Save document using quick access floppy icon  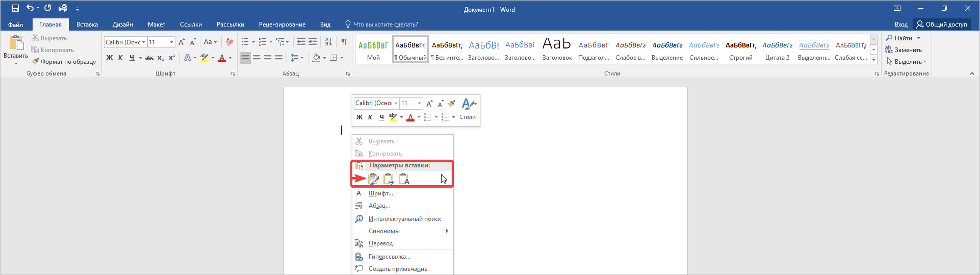[x=15, y=8]
